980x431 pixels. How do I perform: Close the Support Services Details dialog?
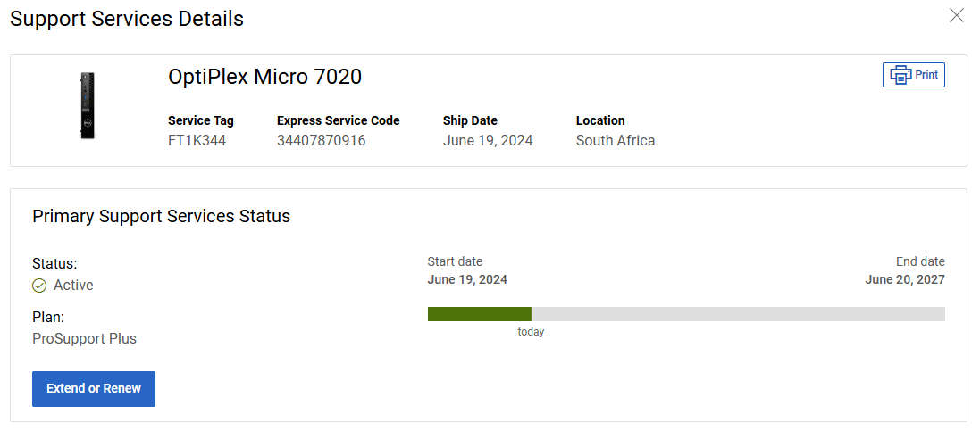[957, 15]
